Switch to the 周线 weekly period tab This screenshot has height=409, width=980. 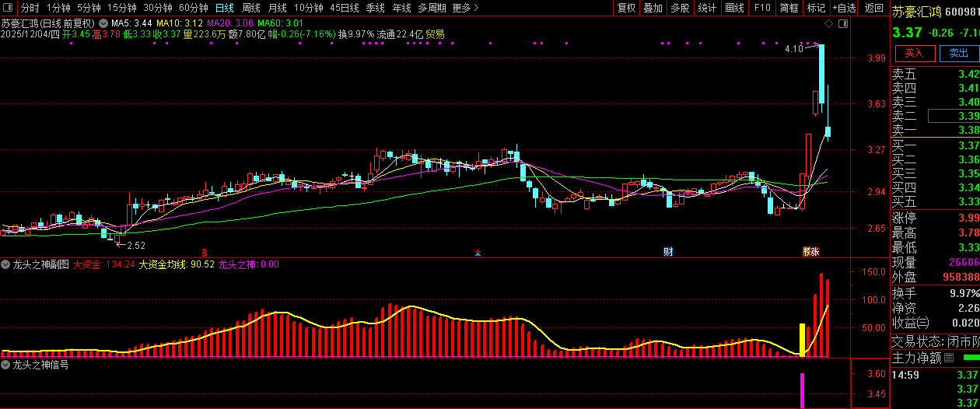pos(251,8)
